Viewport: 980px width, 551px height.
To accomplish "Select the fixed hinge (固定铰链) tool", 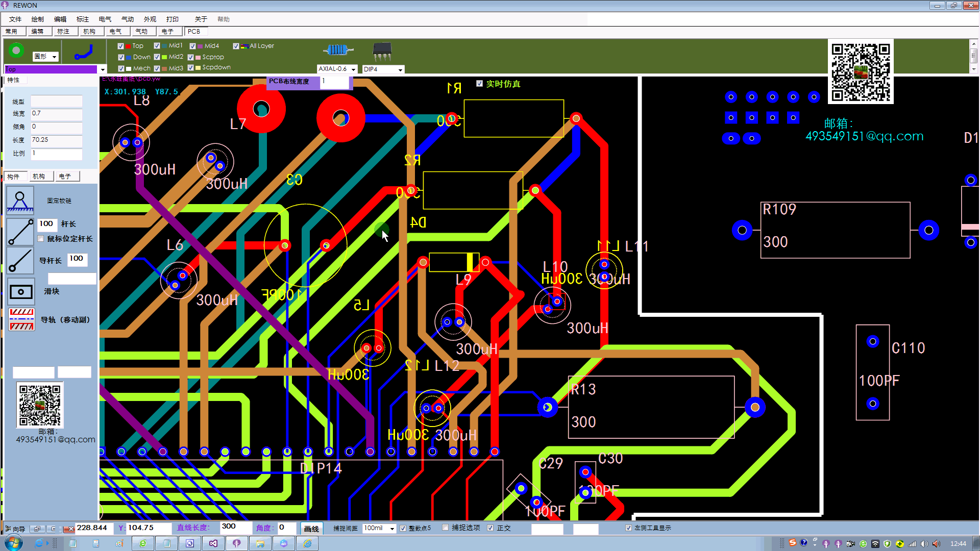I will (x=20, y=201).
